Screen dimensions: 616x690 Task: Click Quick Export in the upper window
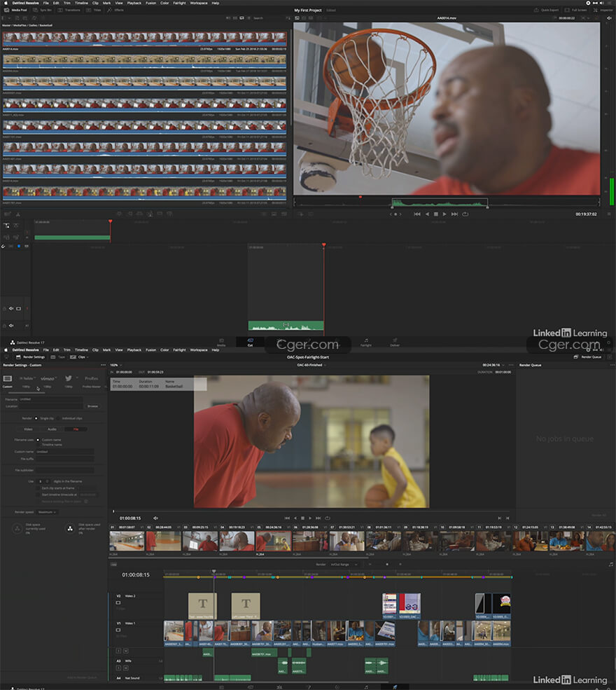pyautogui.click(x=547, y=10)
